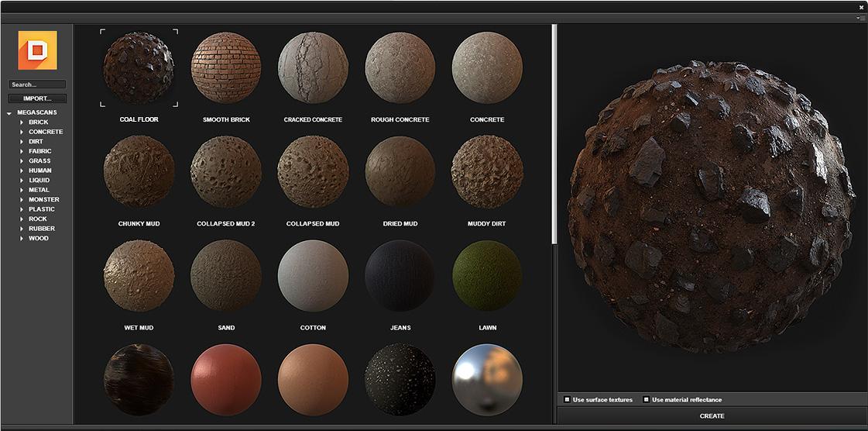Expand the Grass category arrow
Screen dimensions: 868x431
click(22, 161)
